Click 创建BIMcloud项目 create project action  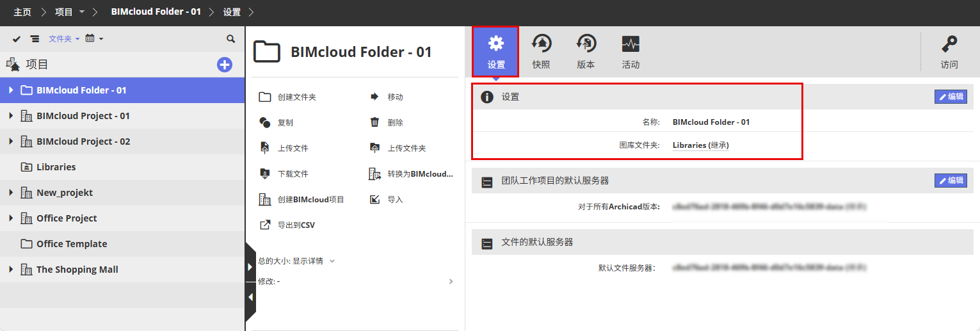(x=301, y=200)
